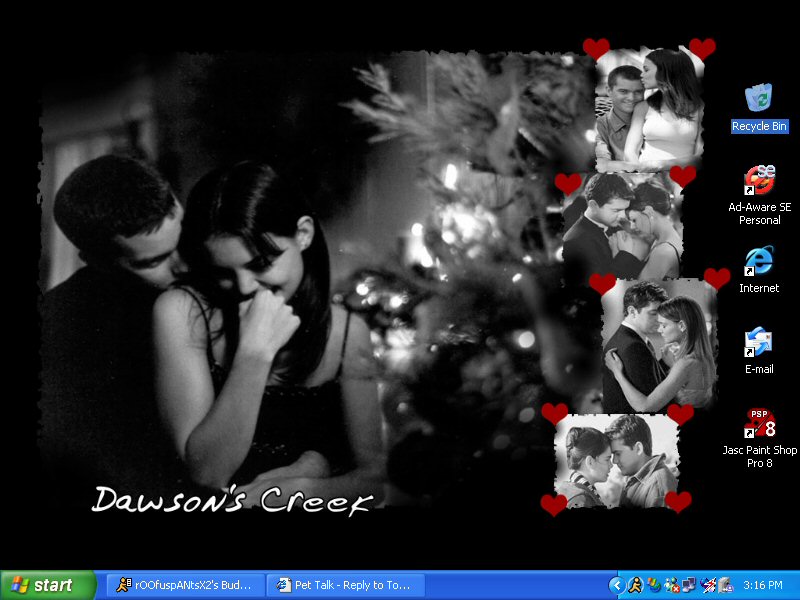Viewport: 800px width, 600px height.
Task: Click the Windows Messenger butterfly tray icon
Action: 654,585
